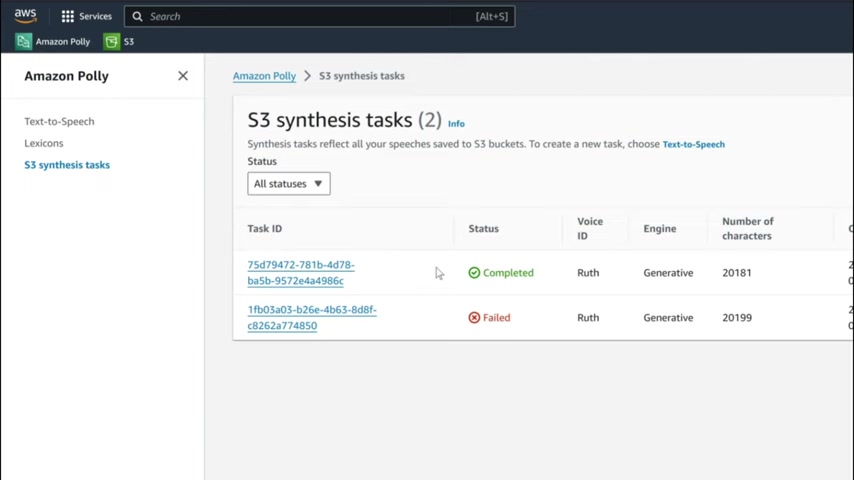Click the Engine column header

coord(660,228)
